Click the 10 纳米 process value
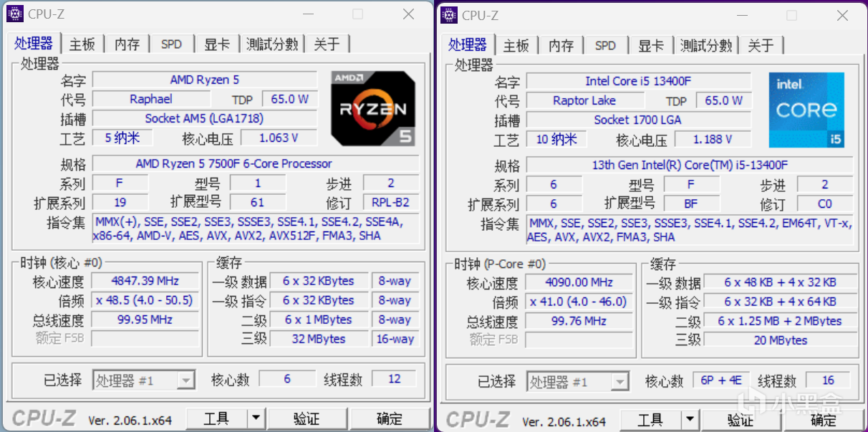 click(556, 139)
